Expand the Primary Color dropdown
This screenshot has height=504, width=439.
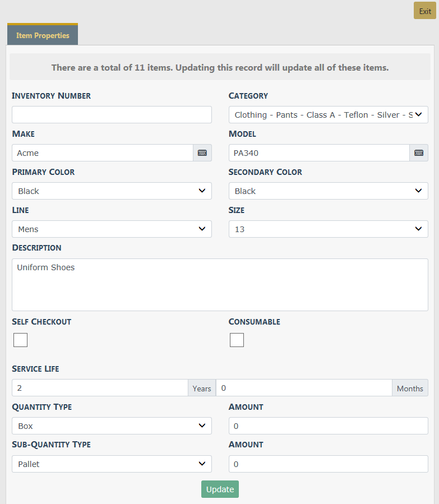pos(112,191)
